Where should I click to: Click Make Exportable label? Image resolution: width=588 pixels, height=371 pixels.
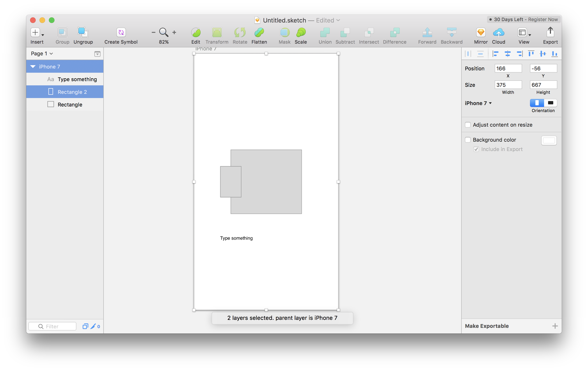tap(486, 326)
